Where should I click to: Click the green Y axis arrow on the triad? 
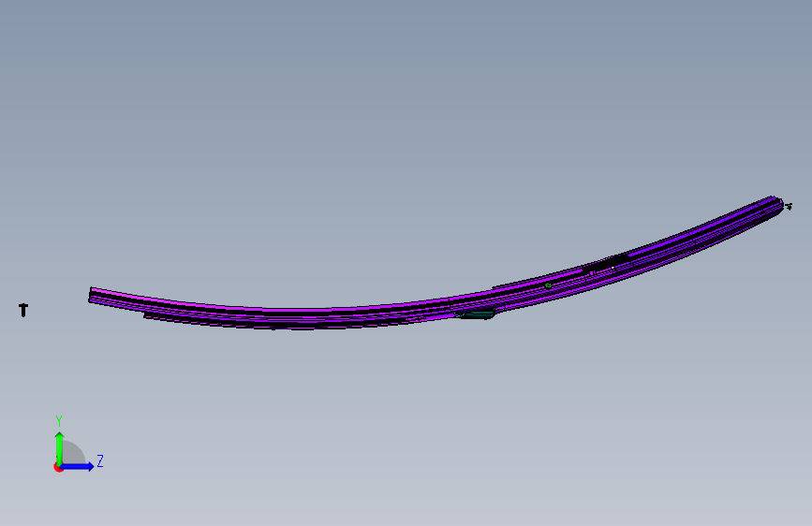[x=60, y=447]
